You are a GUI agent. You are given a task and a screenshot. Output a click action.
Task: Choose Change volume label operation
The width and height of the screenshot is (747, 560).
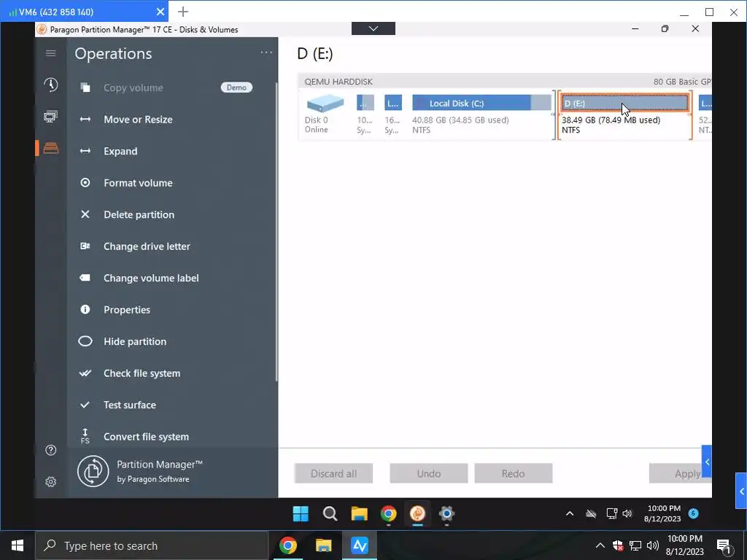(151, 278)
